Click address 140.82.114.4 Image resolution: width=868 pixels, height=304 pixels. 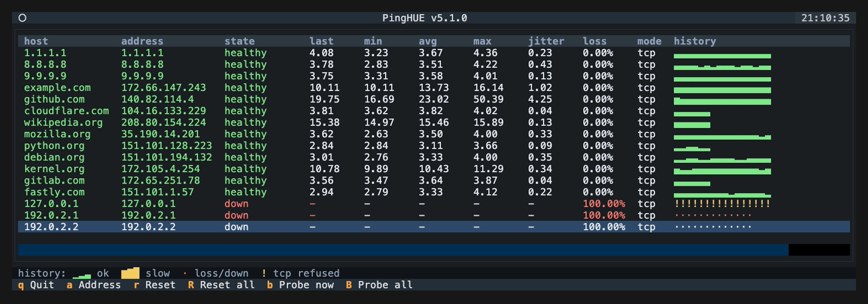(157, 99)
